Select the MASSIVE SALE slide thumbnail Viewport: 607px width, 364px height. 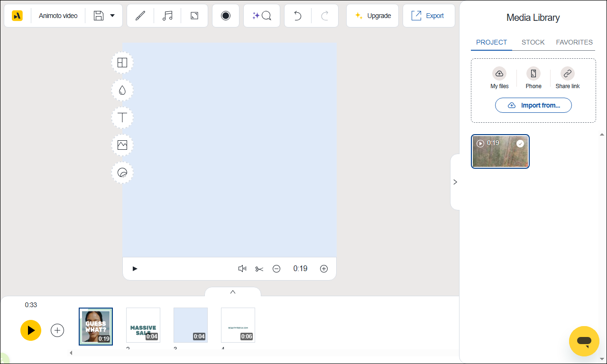[x=143, y=325]
